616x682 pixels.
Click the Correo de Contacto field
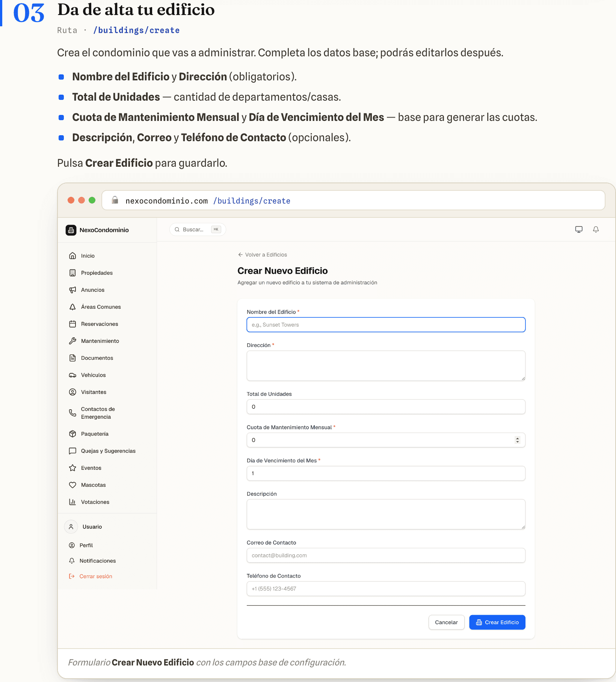click(386, 555)
